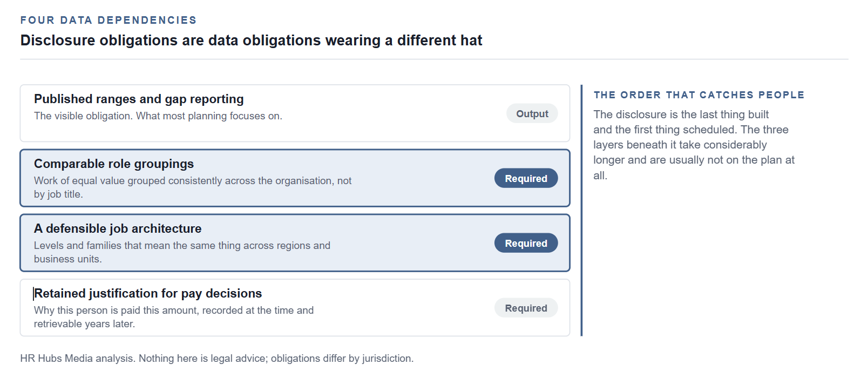Select the Published ranges and gap reporting heading

(139, 99)
